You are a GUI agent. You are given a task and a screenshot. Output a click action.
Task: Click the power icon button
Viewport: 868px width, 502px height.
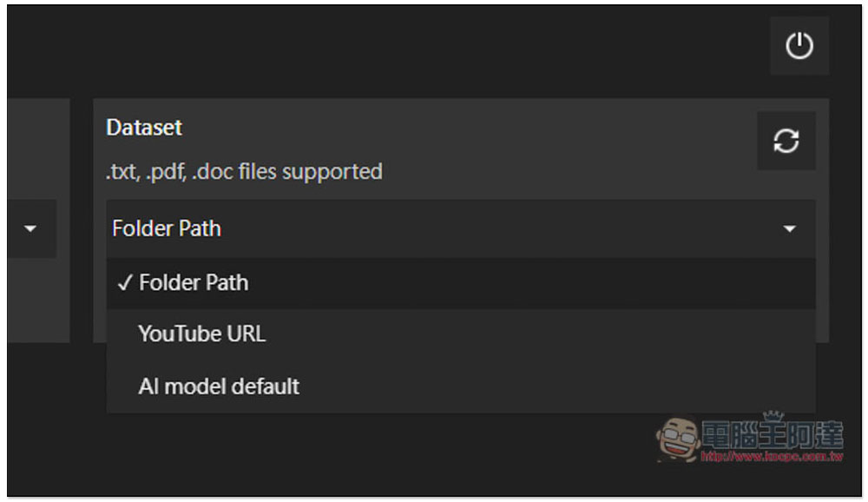799,45
